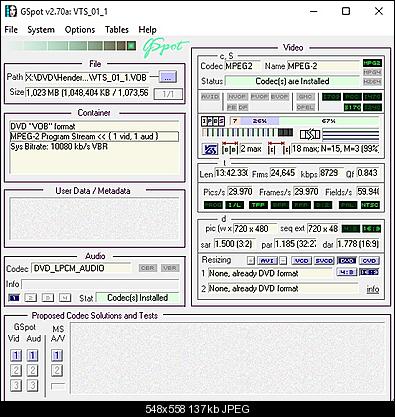Image resolution: width=395 pixels, height=417 pixels.
Task: Click the field order arrow icon
Action: click(310, 134)
